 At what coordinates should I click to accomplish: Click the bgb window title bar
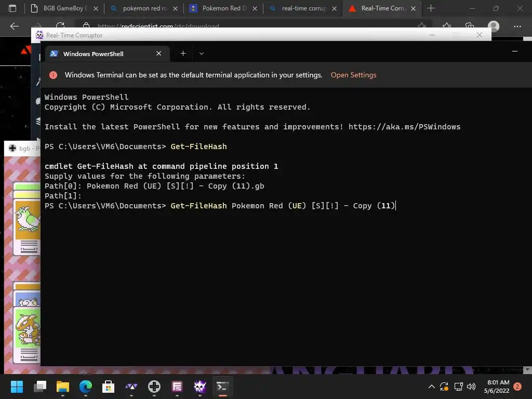22,148
